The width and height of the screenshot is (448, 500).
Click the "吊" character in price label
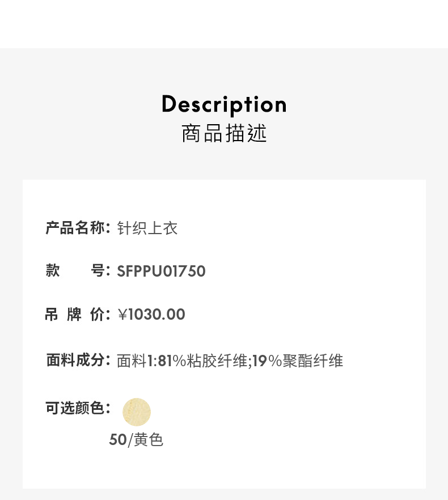52,315
